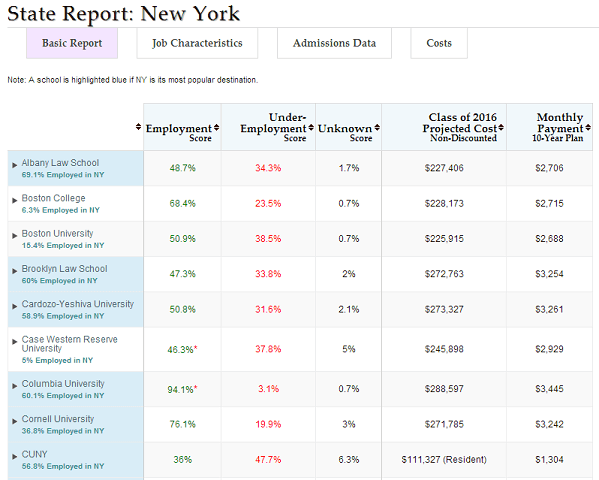Open CUNY school link
Image resolution: width=599 pixels, height=480 pixels.
click(x=34, y=454)
